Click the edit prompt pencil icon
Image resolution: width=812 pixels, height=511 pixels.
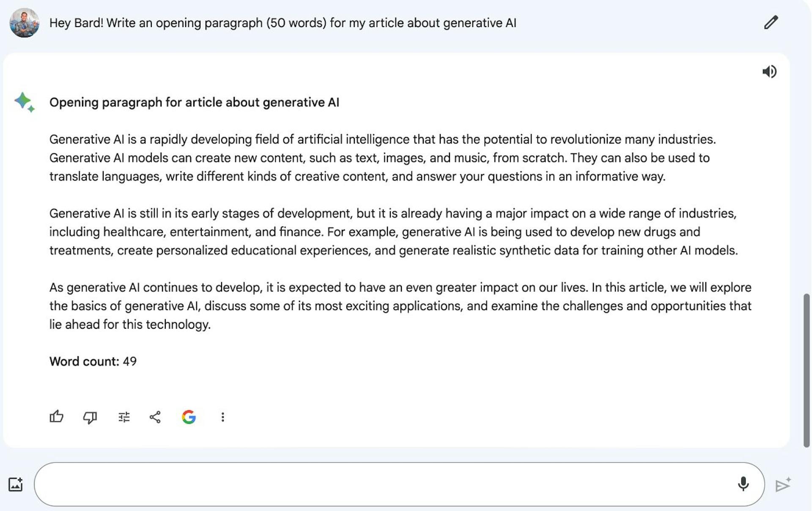pos(771,22)
